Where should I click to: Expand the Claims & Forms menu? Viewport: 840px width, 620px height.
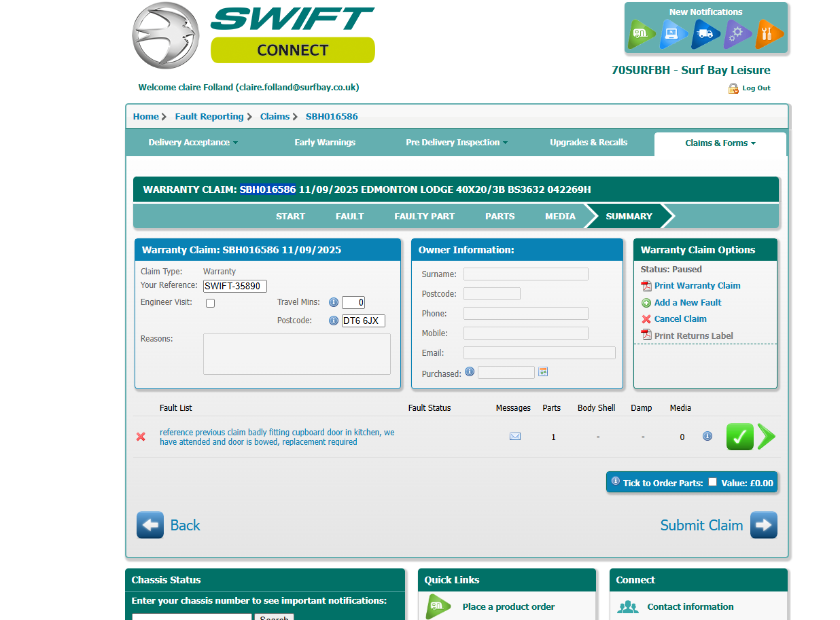pyautogui.click(x=720, y=143)
